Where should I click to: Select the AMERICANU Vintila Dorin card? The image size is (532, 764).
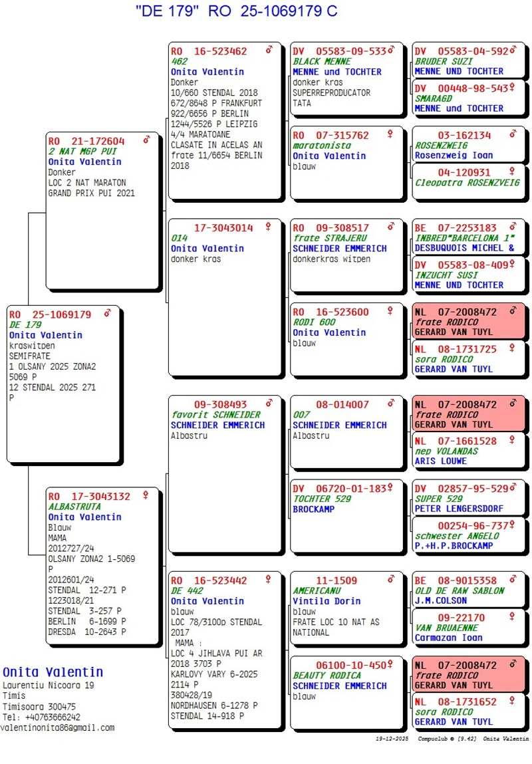pyautogui.click(x=346, y=612)
